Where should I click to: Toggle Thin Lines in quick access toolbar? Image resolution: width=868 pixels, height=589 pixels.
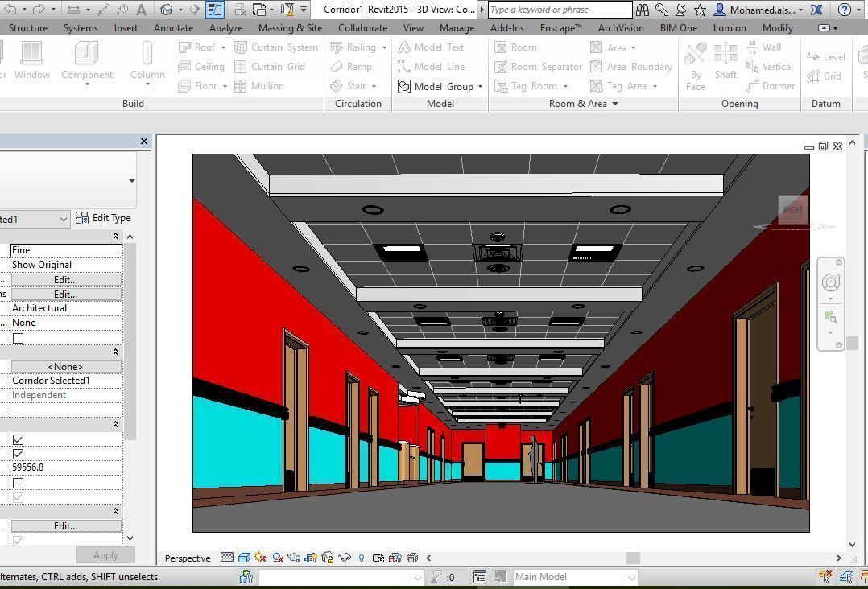point(215,10)
